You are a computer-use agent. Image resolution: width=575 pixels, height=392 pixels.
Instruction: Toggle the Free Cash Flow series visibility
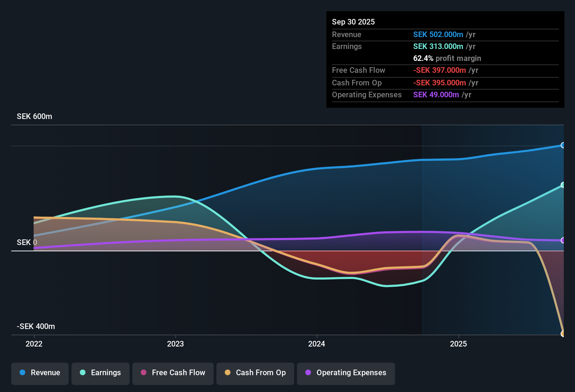coord(173,373)
